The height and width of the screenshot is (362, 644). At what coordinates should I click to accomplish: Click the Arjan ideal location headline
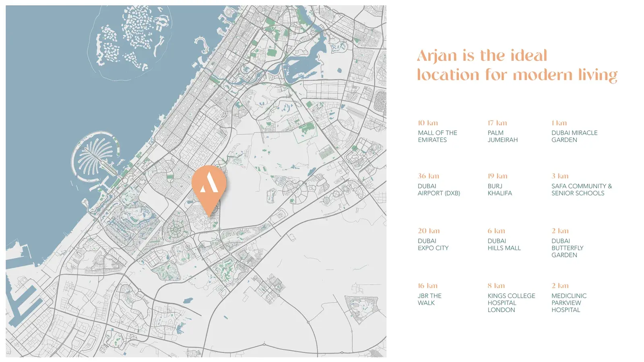517,65
